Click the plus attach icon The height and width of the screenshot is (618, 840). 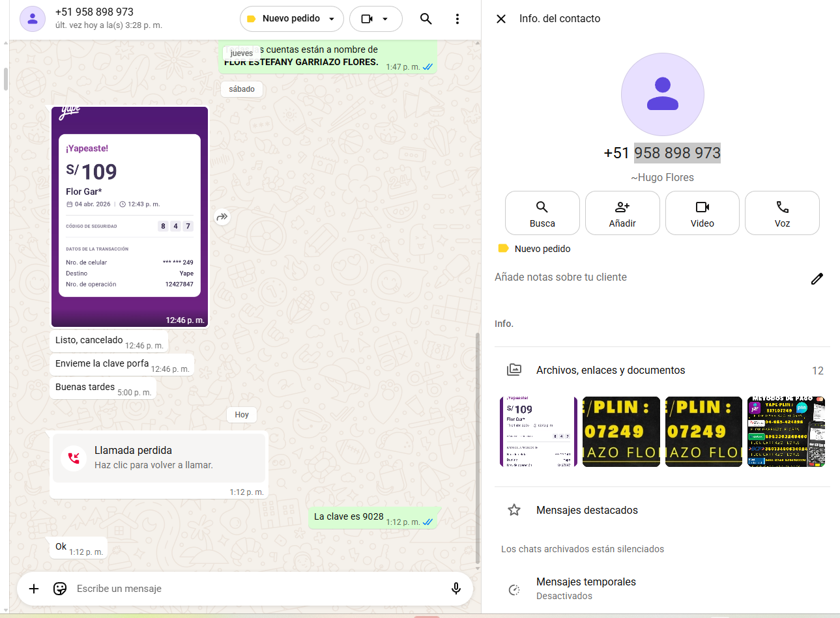[x=34, y=589]
